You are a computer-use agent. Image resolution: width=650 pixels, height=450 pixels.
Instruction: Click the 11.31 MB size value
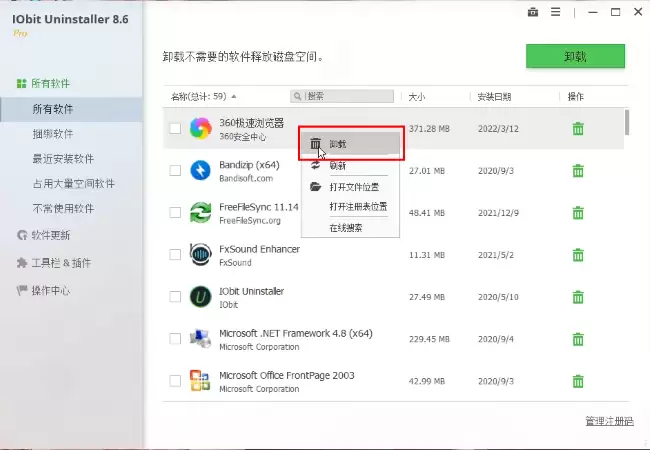coord(427,255)
